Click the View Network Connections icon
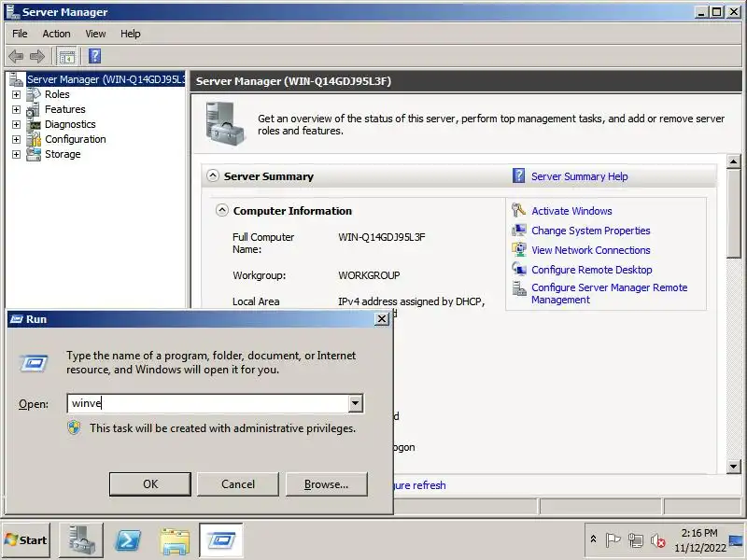The width and height of the screenshot is (747, 560). coord(518,249)
